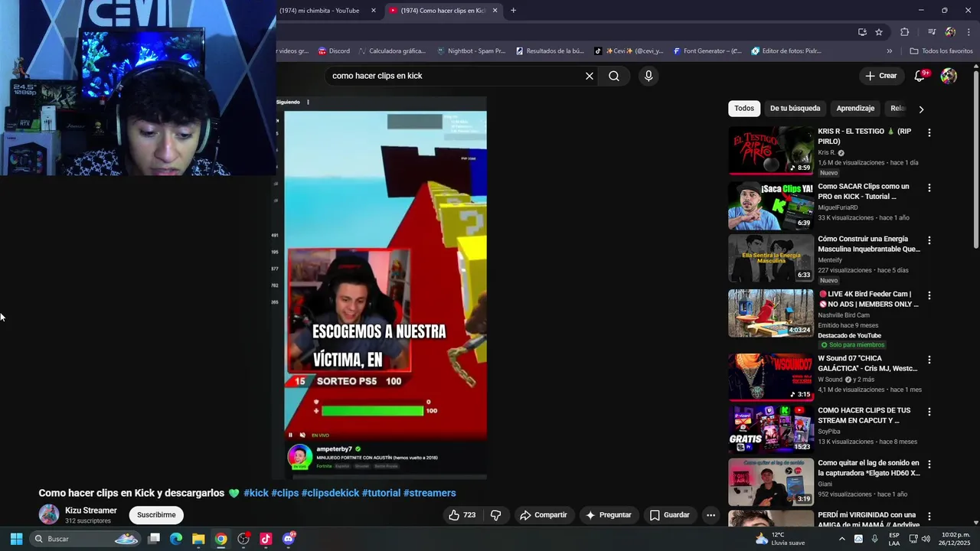
Task: Open the ESP LAA language switcher
Action: click(894, 539)
